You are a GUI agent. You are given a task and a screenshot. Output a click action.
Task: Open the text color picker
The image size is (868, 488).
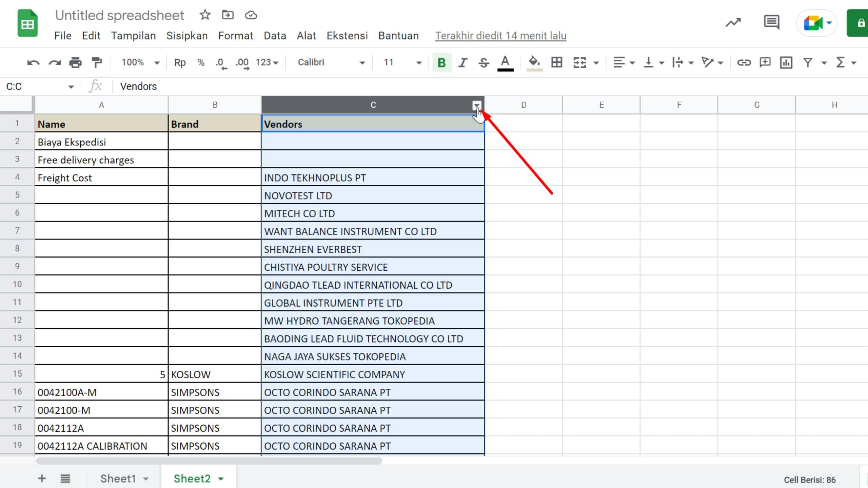pos(505,63)
